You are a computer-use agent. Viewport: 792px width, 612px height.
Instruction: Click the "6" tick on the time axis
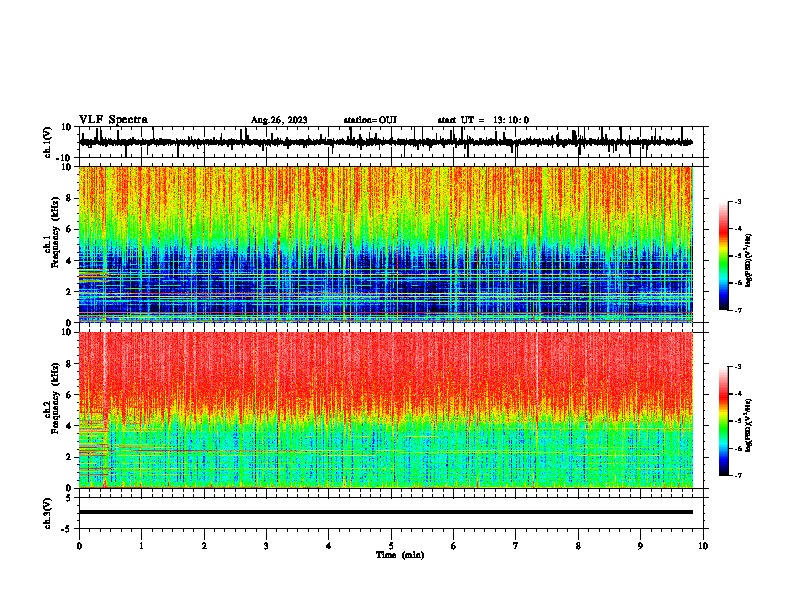(453, 546)
